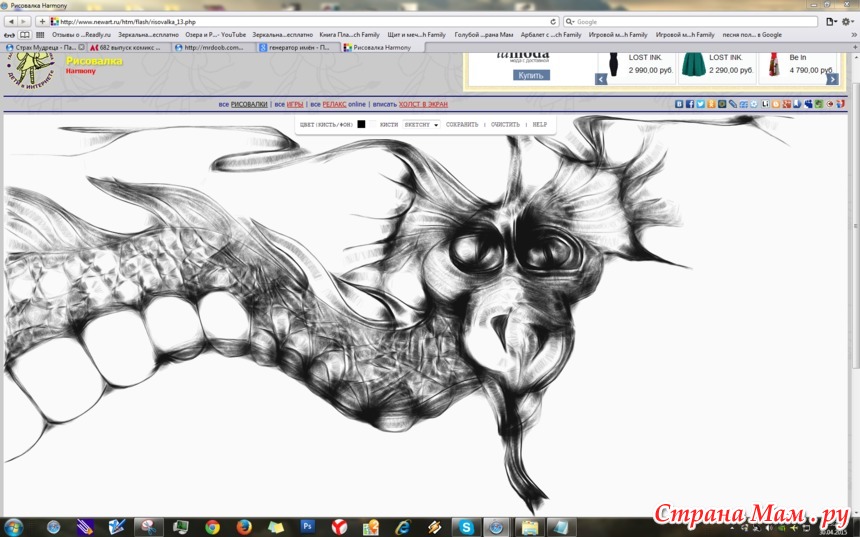Open a new tab with the plus
The width and height of the screenshot is (860, 537).
pos(855,48)
